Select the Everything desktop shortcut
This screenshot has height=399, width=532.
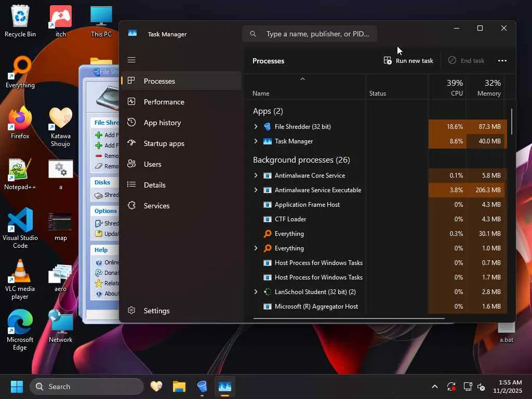point(20,72)
